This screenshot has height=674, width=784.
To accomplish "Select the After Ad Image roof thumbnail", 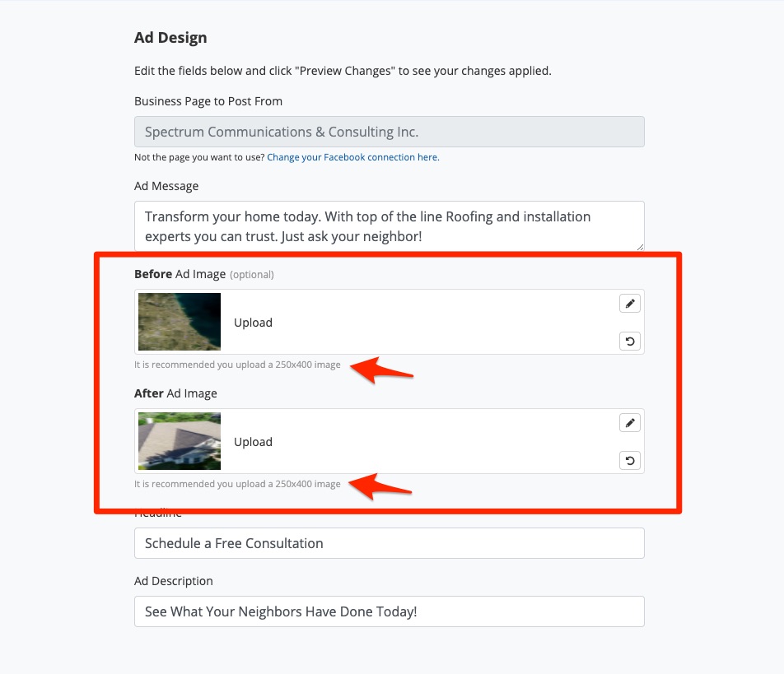I will point(180,441).
